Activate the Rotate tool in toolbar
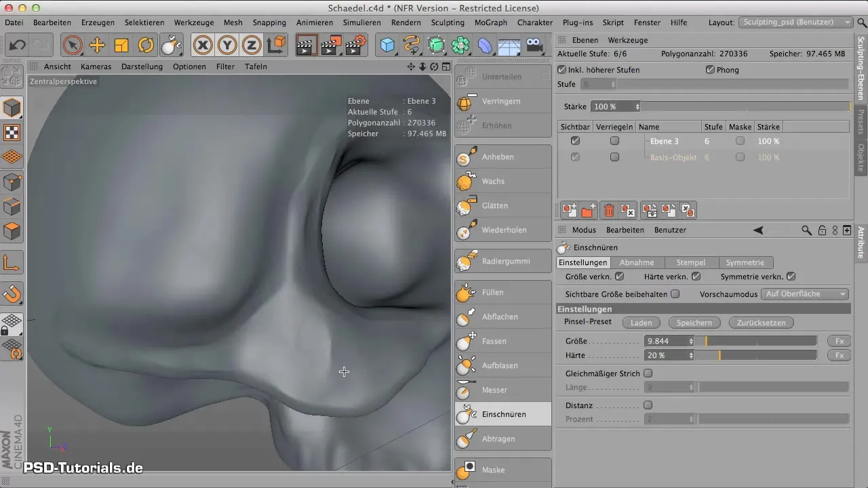This screenshot has height=488, width=868. click(146, 45)
